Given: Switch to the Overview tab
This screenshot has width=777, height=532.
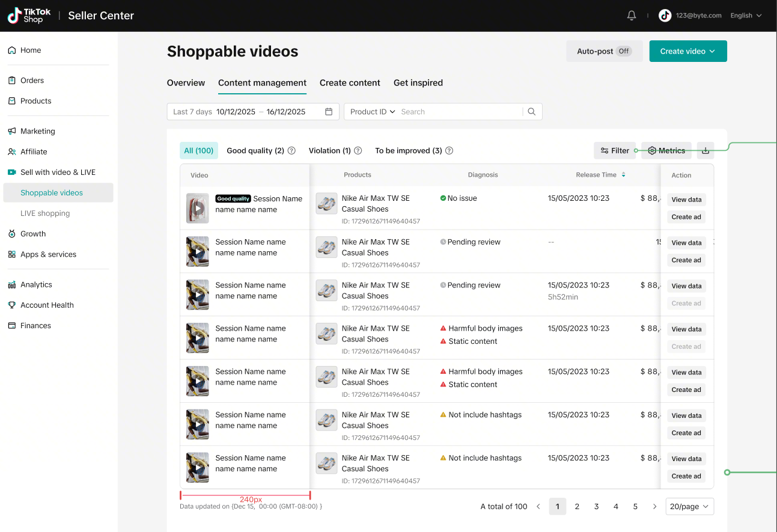Looking at the screenshot, I should coord(186,83).
